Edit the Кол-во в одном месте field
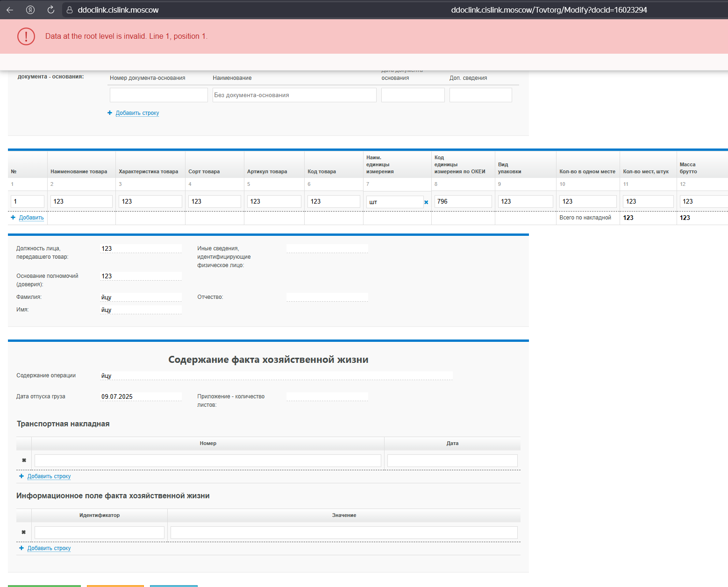 click(x=588, y=201)
